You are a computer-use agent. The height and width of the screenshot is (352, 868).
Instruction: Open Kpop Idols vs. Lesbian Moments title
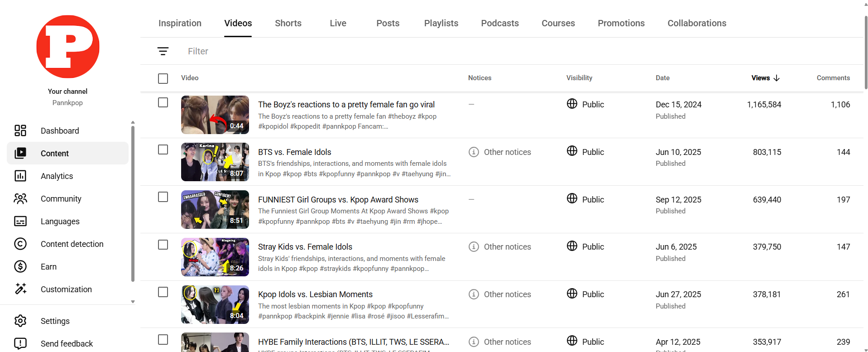point(316,294)
